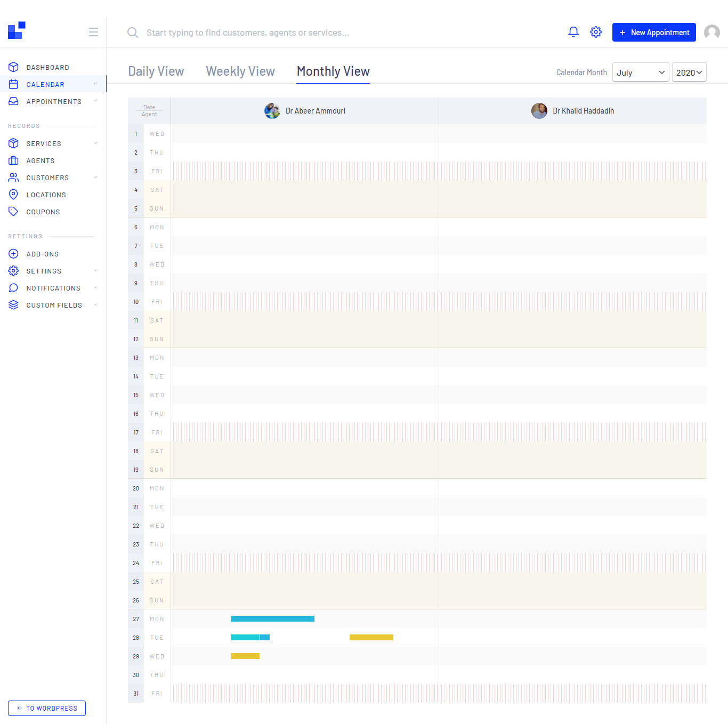Screen dimensions: 728x724
Task: Click the TO WORDPRESS link
Action: point(46,708)
